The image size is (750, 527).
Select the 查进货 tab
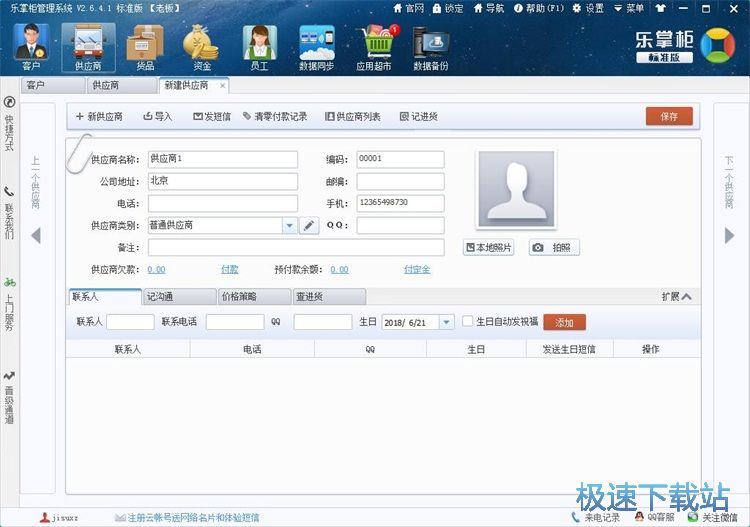coord(329,296)
